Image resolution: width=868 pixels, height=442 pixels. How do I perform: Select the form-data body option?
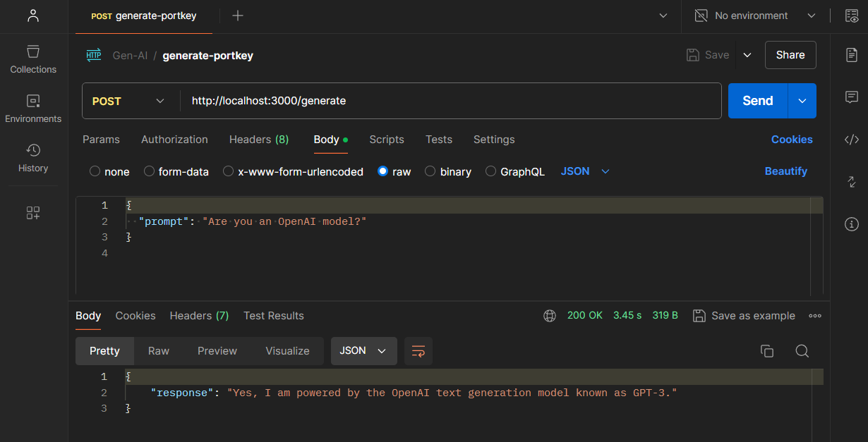(149, 171)
